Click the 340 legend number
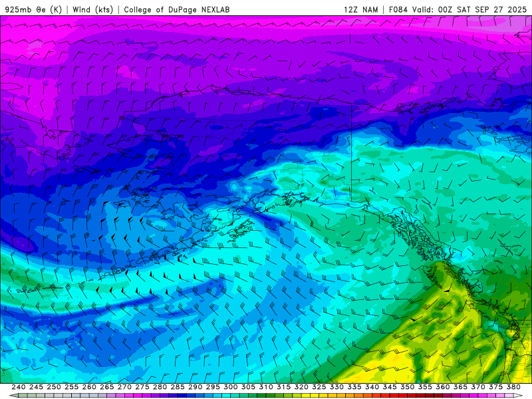 pos(372,387)
